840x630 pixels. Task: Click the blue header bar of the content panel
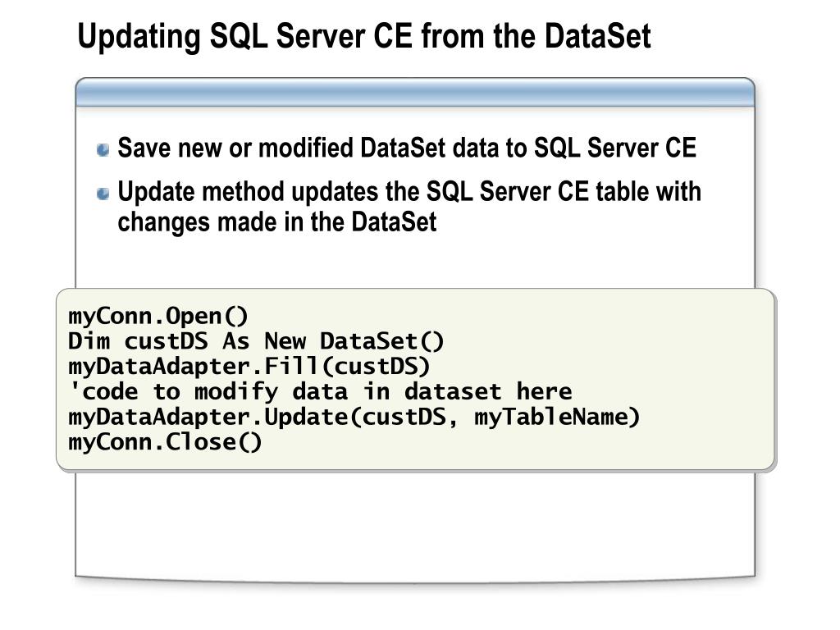(x=414, y=94)
